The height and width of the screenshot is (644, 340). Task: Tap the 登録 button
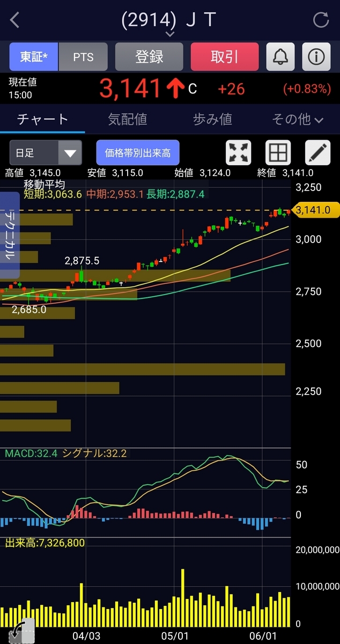pos(149,57)
